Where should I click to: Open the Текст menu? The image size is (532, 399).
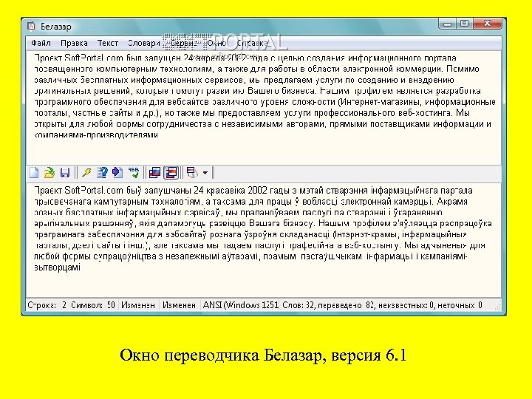108,43
